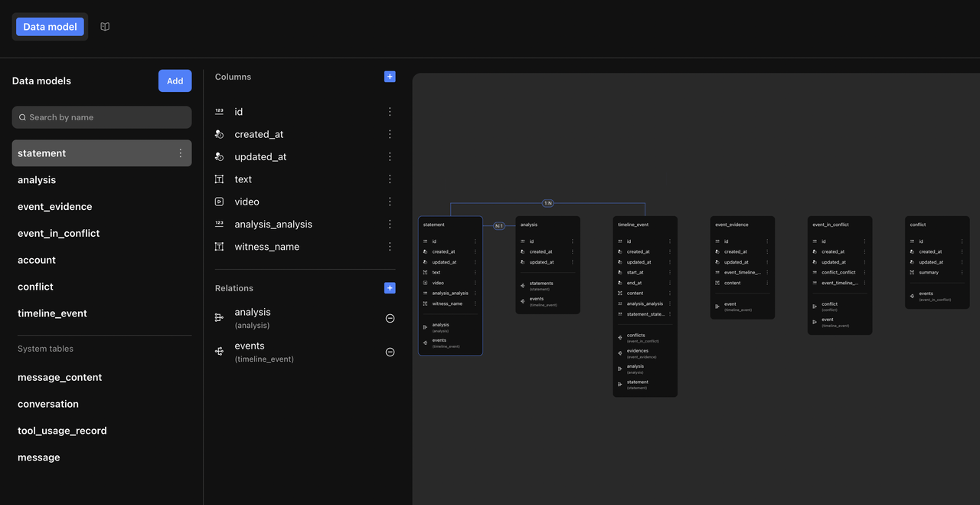
Task: Click the summary field in conflict diagram card
Action: click(937, 272)
